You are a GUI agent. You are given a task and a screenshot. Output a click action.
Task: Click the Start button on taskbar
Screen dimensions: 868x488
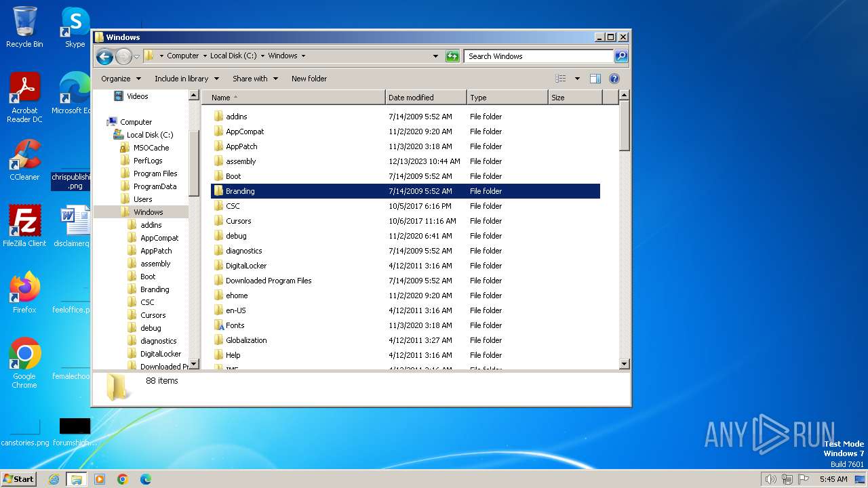point(18,479)
